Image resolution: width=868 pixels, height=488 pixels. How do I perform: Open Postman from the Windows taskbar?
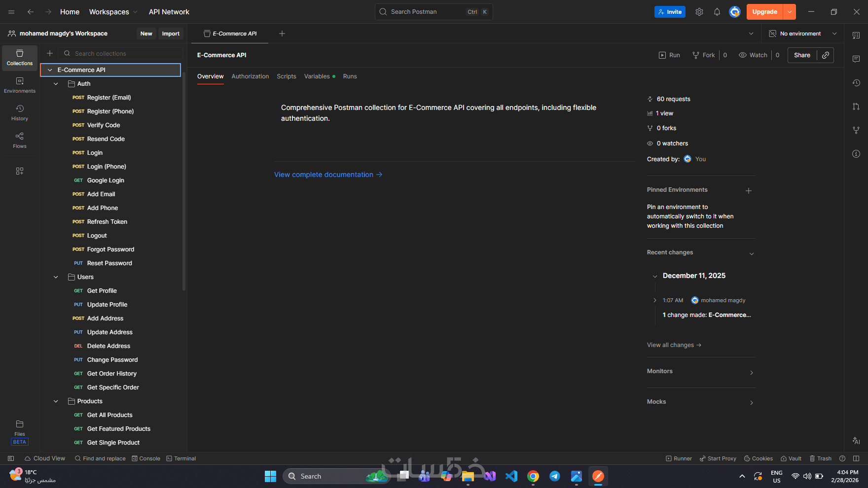pyautogui.click(x=598, y=476)
